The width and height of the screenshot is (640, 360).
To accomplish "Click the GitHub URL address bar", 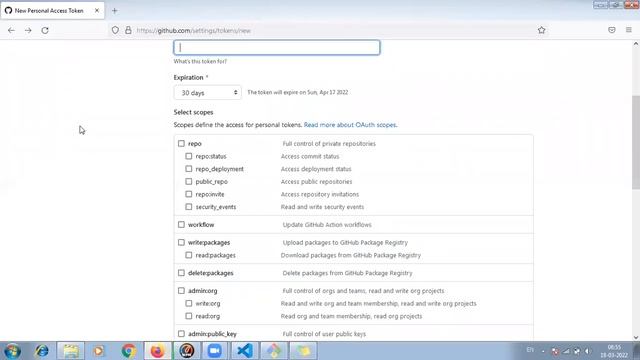I will (327, 31).
